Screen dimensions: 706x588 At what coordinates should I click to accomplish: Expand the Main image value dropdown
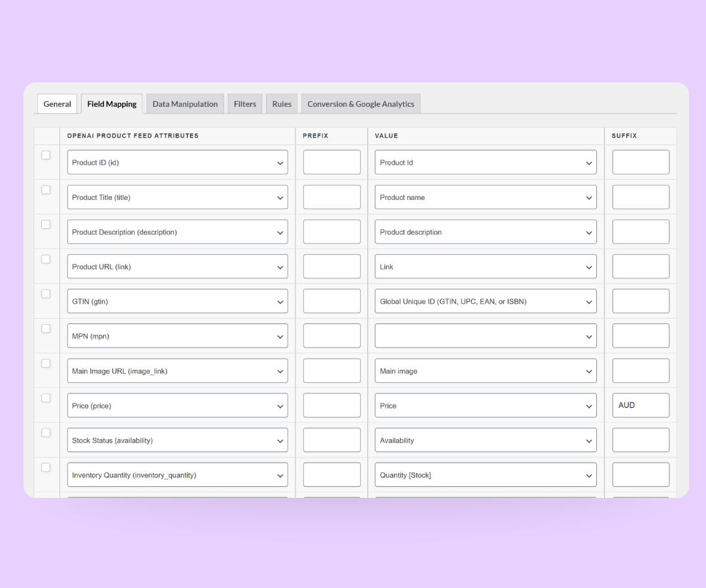(485, 371)
